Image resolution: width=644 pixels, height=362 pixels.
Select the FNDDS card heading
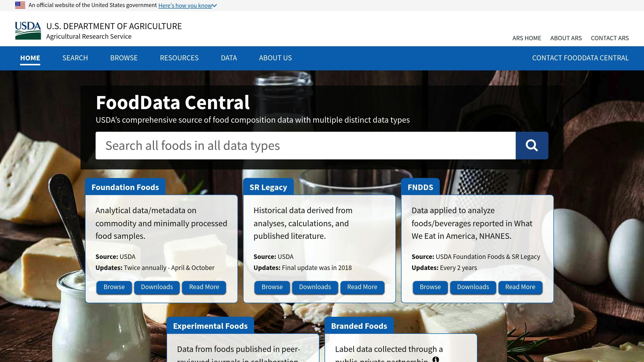[420, 187]
